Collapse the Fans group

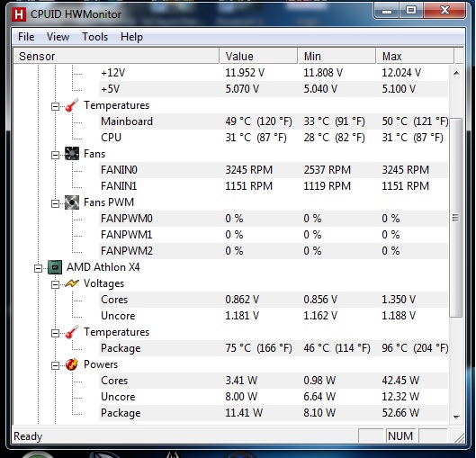coord(55,155)
